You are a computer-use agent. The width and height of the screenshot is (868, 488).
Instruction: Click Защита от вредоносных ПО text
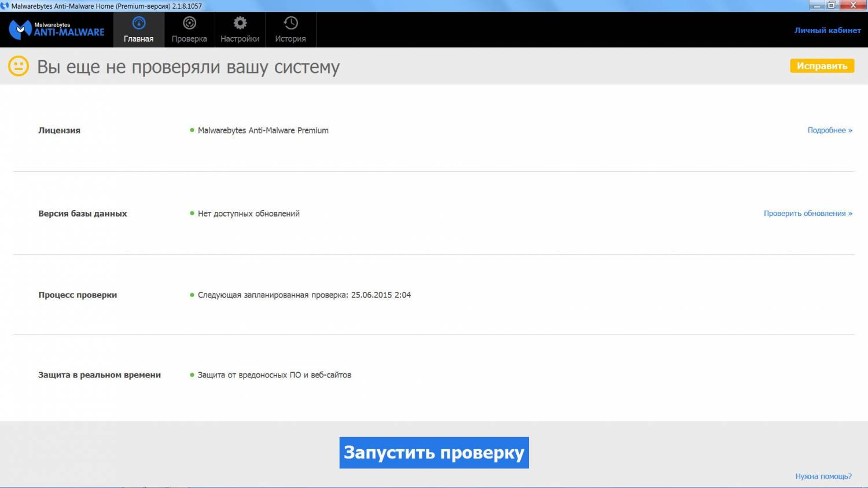tap(274, 375)
